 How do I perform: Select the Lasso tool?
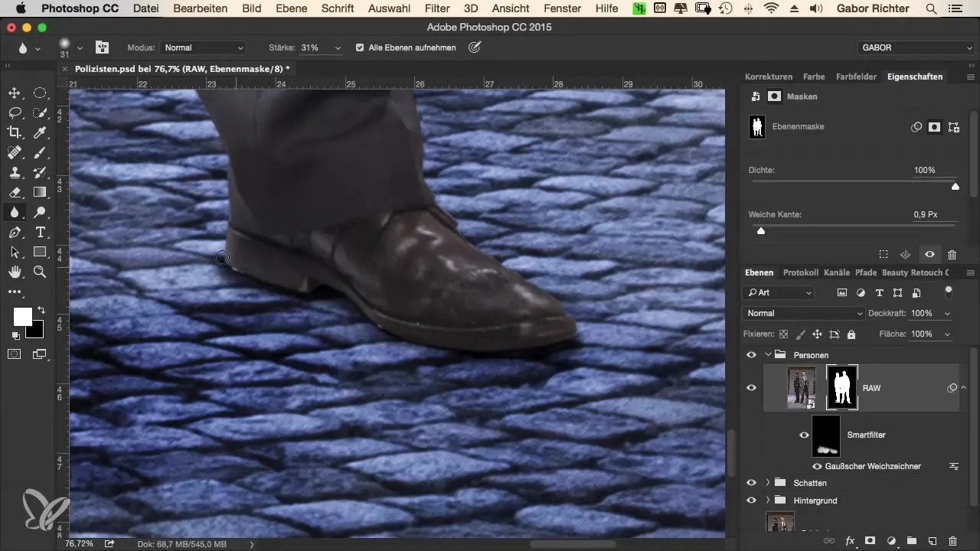(15, 113)
